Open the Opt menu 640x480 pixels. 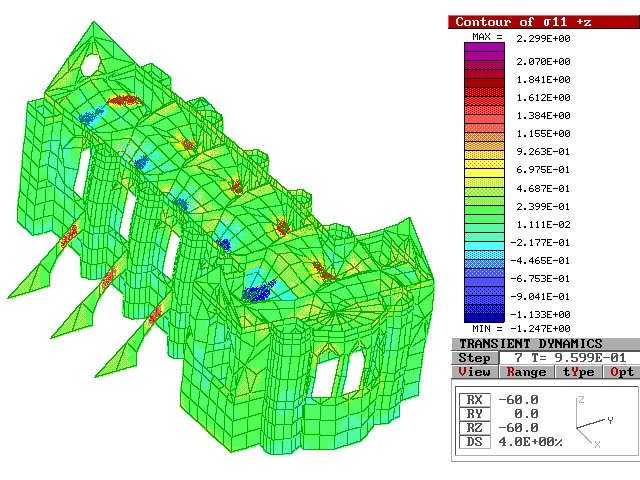(x=622, y=372)
